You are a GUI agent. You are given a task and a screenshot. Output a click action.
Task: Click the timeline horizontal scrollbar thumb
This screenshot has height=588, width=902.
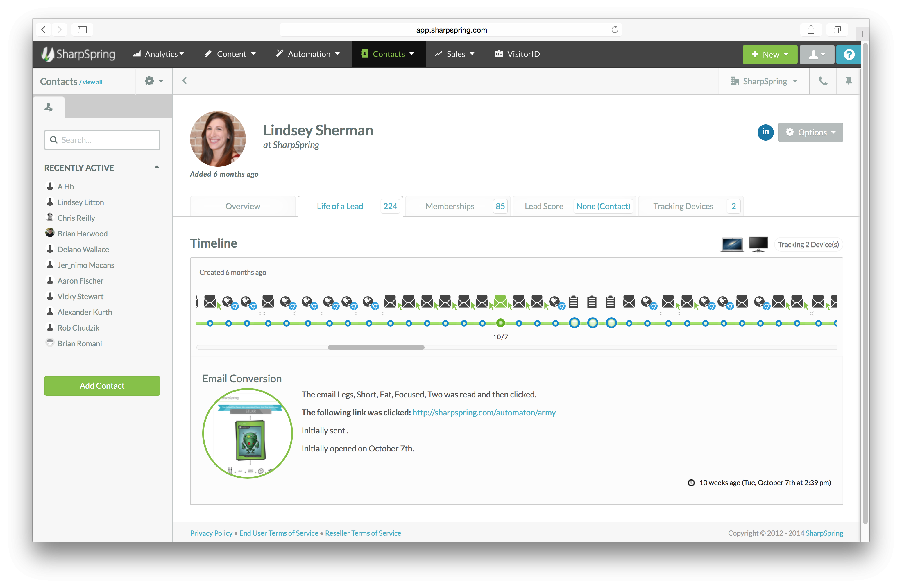375,347
